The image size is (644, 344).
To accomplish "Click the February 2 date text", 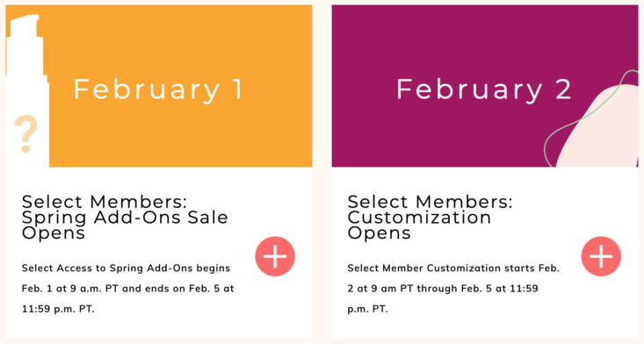I will click(484, 90).
